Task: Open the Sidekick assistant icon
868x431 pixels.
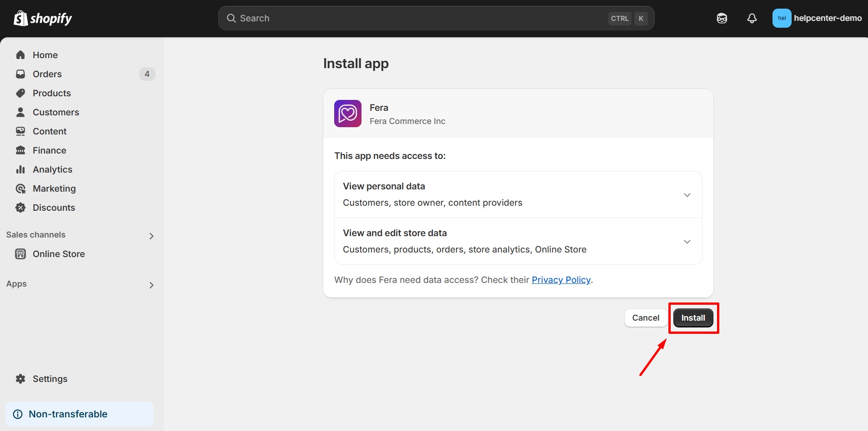Action: (x=722, y=18)
